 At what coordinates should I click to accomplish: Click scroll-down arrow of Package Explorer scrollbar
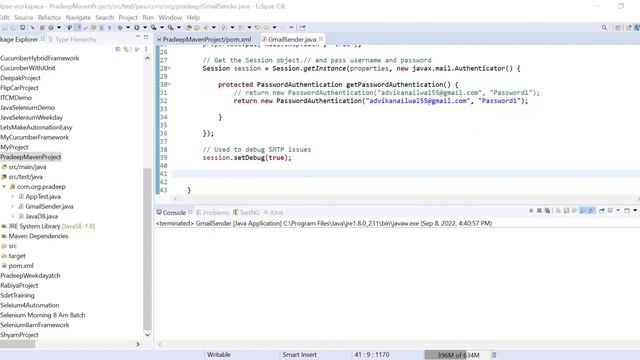147,335
